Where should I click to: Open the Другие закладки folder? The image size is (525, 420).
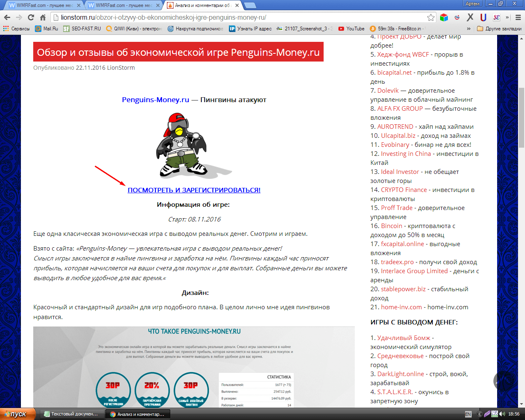(499, 29)
